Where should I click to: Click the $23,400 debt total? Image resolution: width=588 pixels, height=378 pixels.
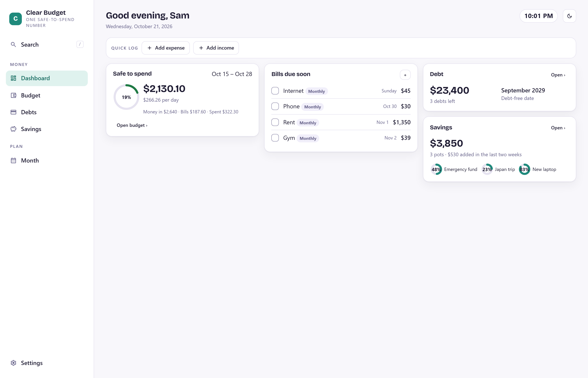(449, 90)
